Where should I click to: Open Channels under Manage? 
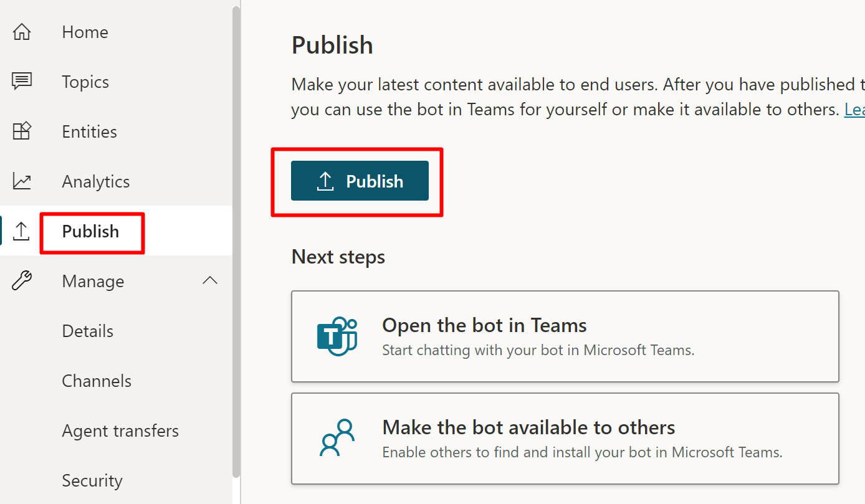(x=97, y=381)
